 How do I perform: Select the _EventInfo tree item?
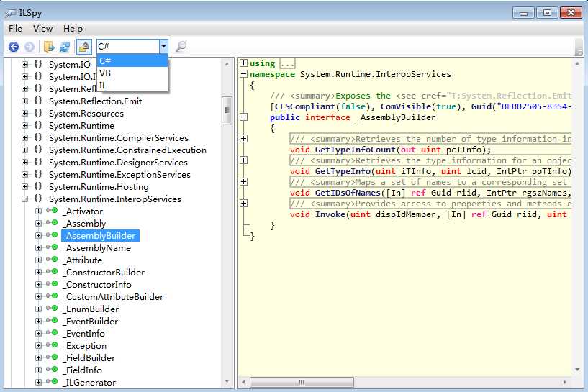coord(84,334)
